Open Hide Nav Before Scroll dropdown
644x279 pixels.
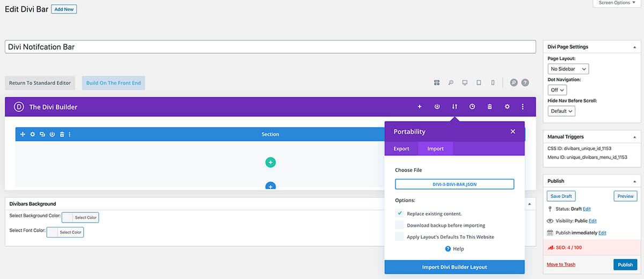click(561, 111)
